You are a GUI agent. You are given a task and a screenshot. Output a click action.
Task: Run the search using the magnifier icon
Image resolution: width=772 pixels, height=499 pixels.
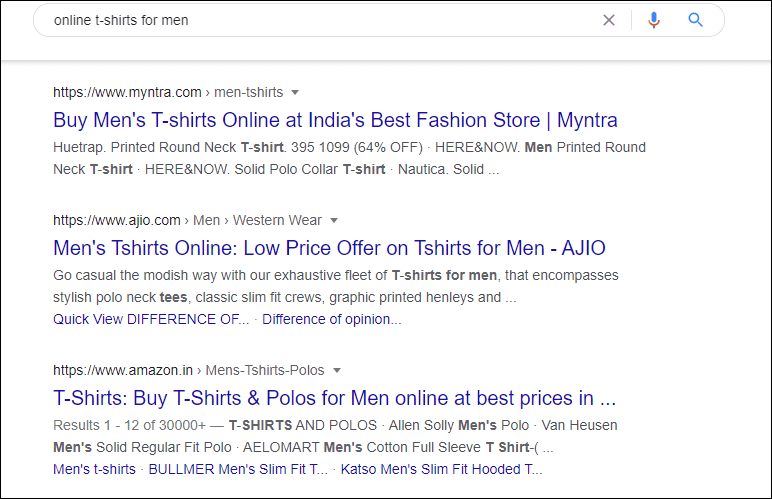click(x=695, y=20)
